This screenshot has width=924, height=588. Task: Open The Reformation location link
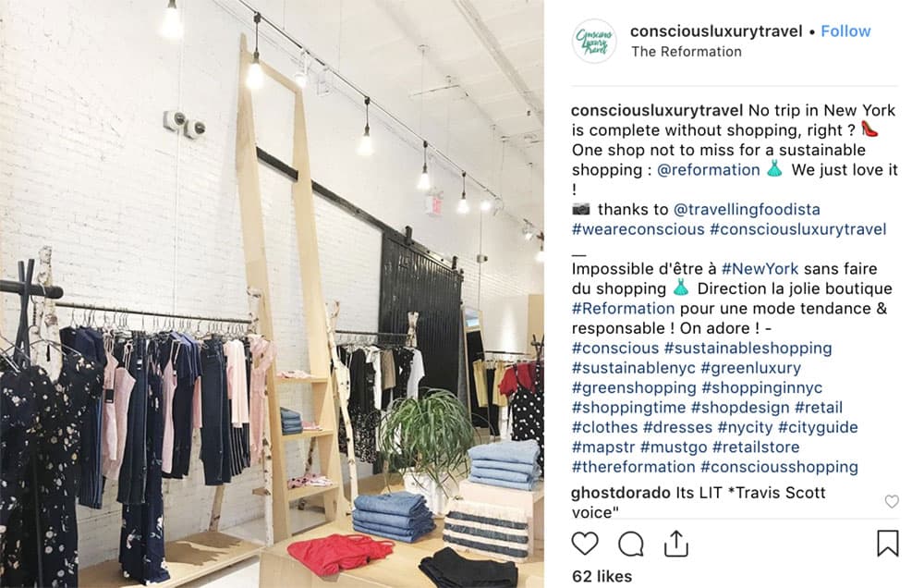687,52
